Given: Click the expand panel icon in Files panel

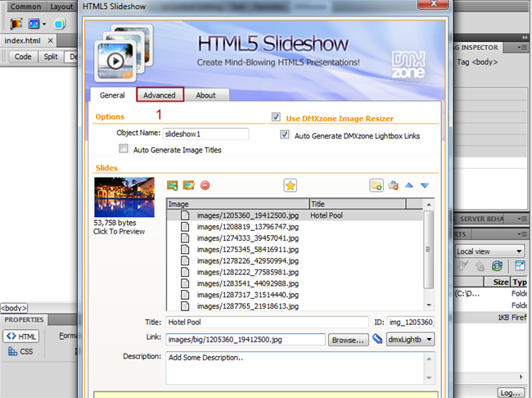Looking at the screenshot, I should pos(520,265).
